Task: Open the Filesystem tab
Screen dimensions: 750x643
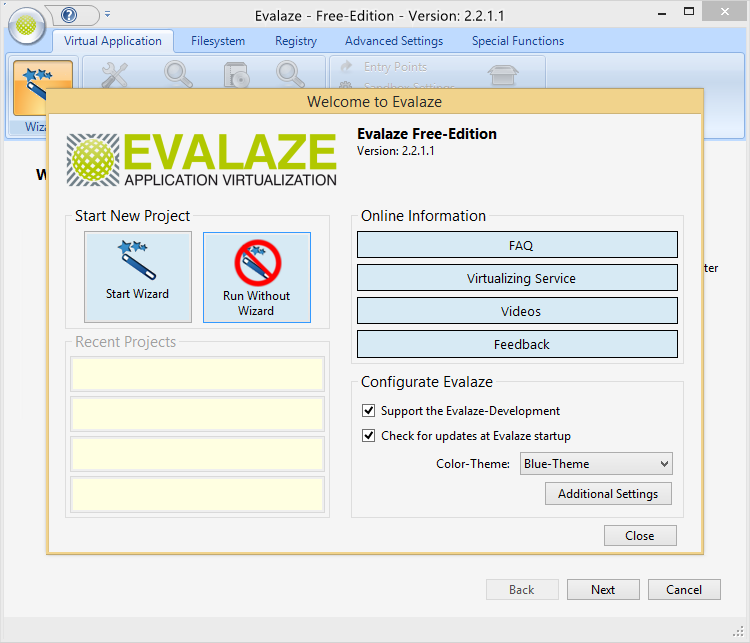Action: (218, 41)
